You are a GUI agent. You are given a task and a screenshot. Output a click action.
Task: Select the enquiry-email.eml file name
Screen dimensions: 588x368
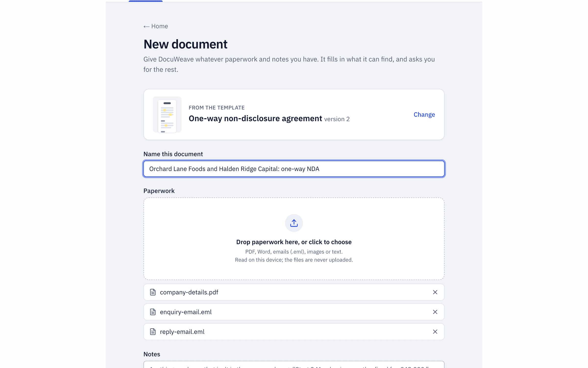(186, 312)
